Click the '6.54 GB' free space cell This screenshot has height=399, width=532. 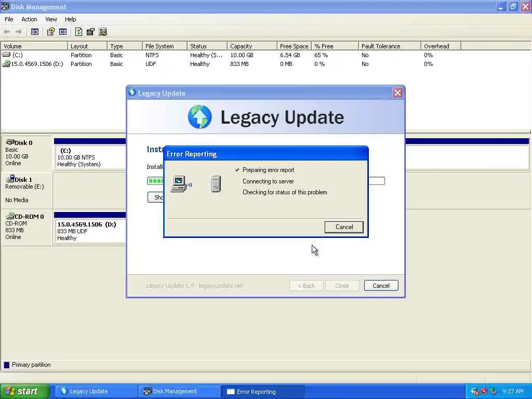pos(290,55)
